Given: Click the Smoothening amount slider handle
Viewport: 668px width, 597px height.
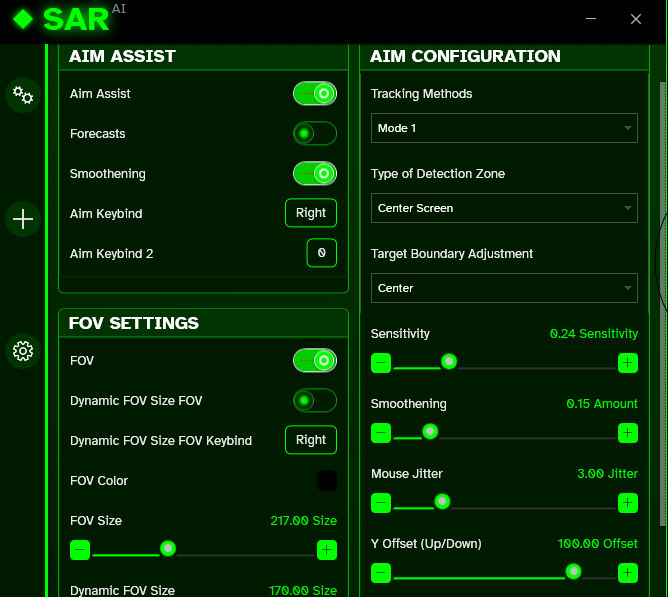Looking at the screenshot, I should [430, 432].
